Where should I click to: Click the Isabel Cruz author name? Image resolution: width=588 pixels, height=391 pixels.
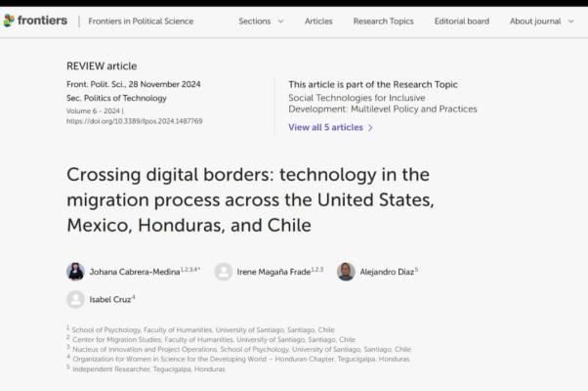coord(109,299)
